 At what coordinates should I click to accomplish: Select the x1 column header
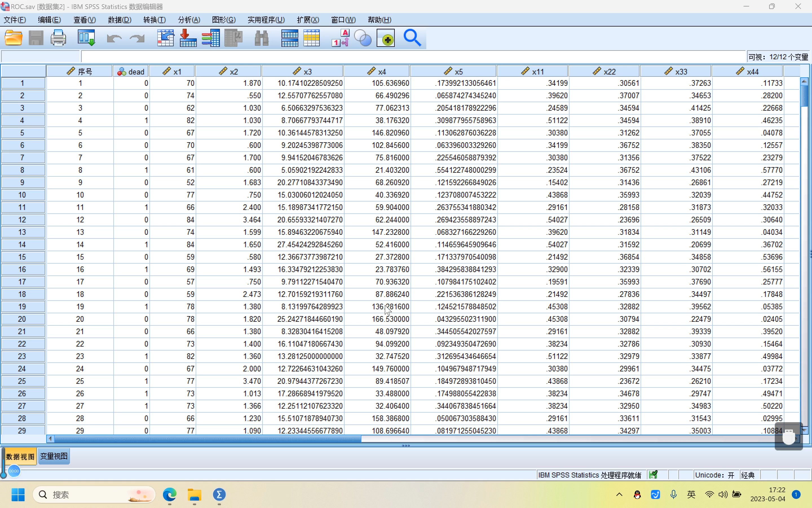172,72
